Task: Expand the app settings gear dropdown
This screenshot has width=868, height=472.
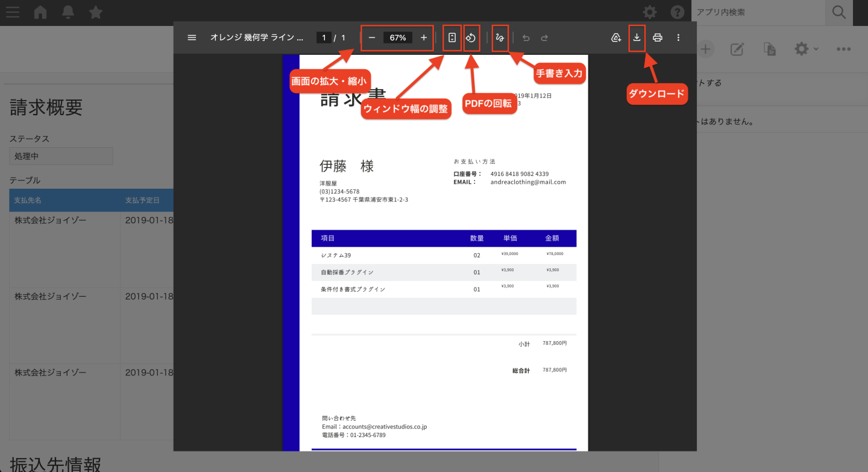Action: point(805,49)
